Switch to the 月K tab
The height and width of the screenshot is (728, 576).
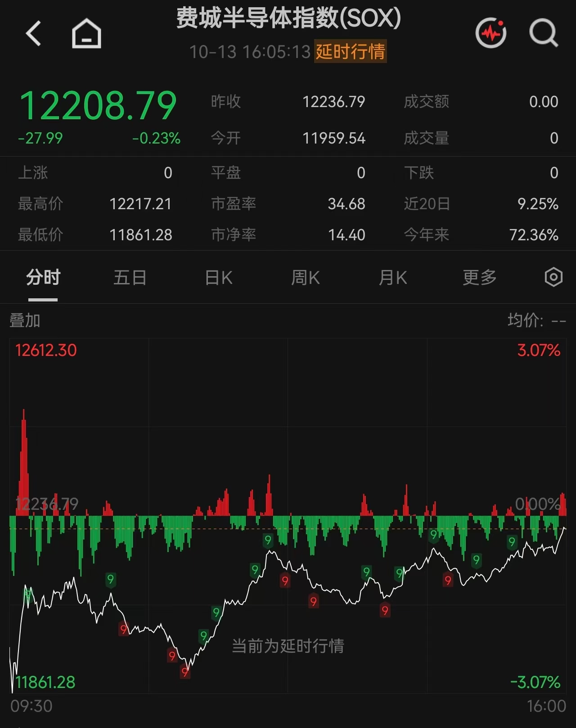pyautogui.click(x=392, y=277)
